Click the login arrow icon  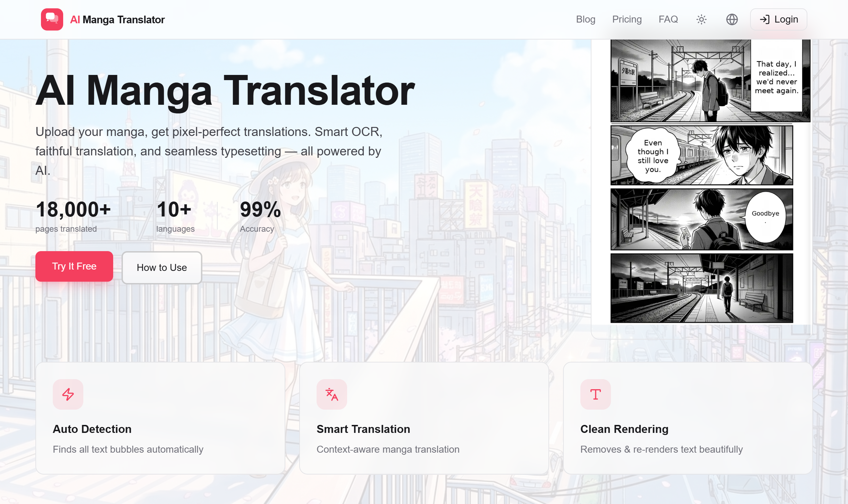[765, 19]
